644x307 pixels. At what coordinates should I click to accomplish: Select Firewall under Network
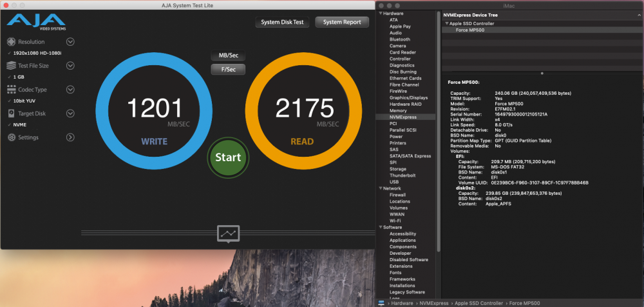tap(397, 195)
